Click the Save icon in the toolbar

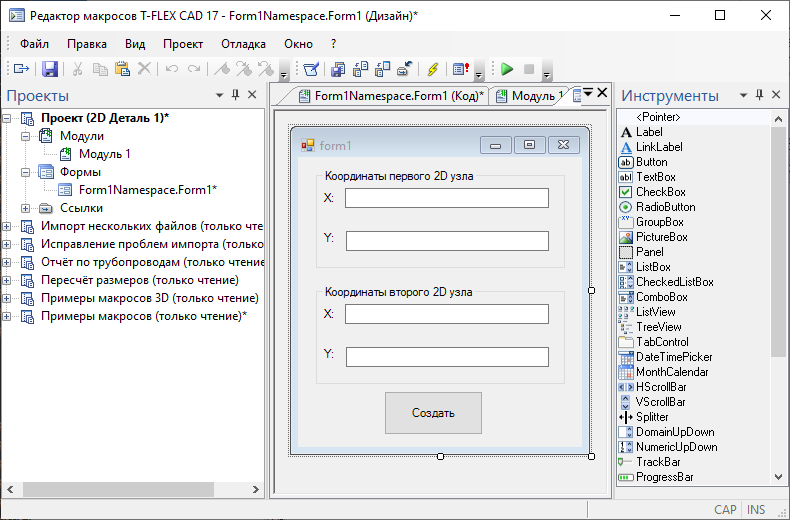click(x=49, y=69)
